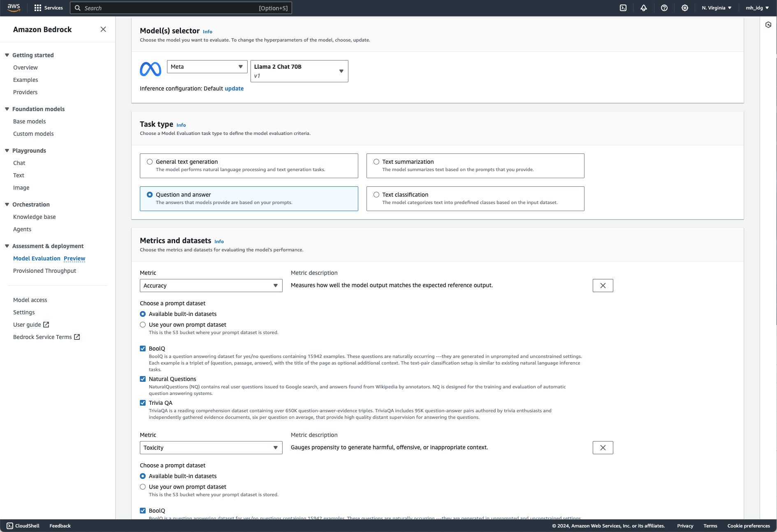Click the AWS logo home icon

click(14, 7)
